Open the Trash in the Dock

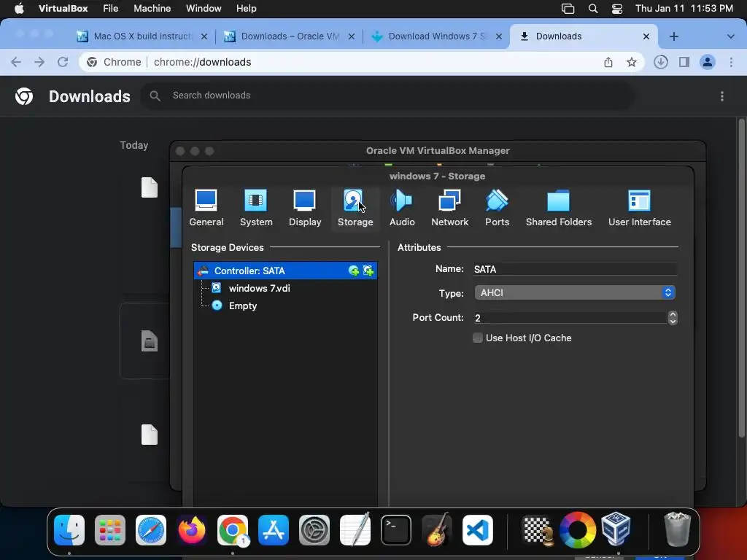point(677,529)
